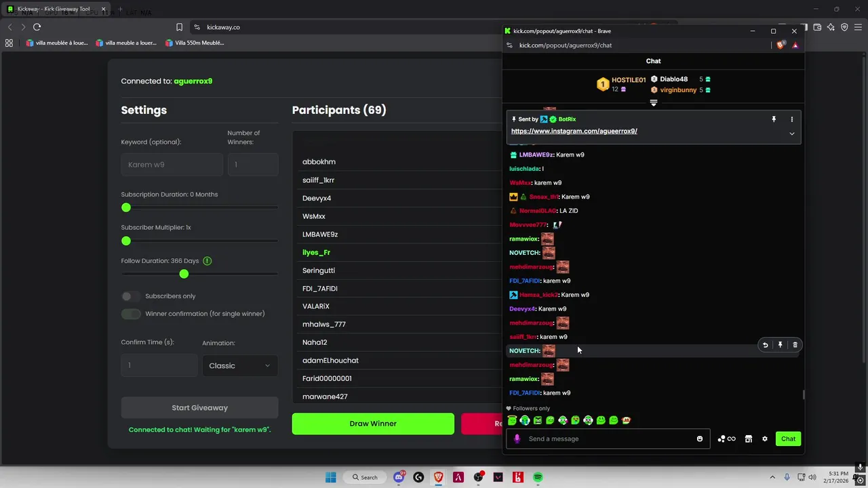Tap the purple microphone icon in message box
The height and width of the screenshot is (488, 868).
click(x=517, y=439)
